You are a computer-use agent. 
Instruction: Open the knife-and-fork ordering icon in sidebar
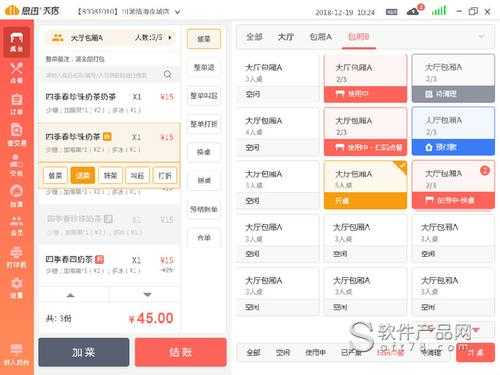pyautogui.click(x=16, y=72)
